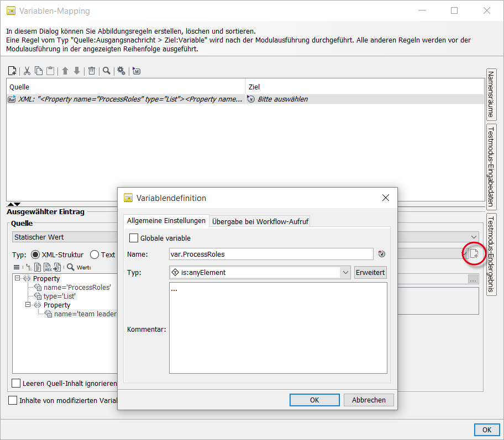
Task: Open the Typ dropdown showing is:anyElement
Action: click(x=345, y=272)
